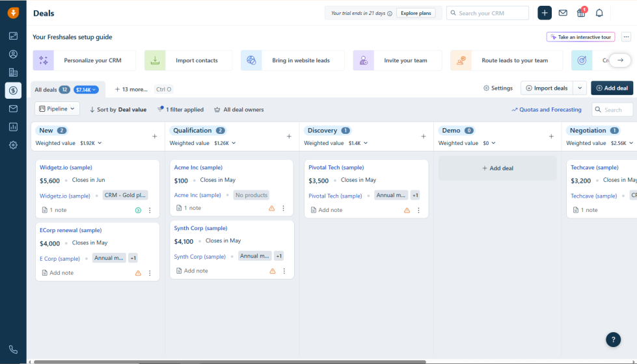
Task: Open the phone dialer icon
Action: click(13, 350)
